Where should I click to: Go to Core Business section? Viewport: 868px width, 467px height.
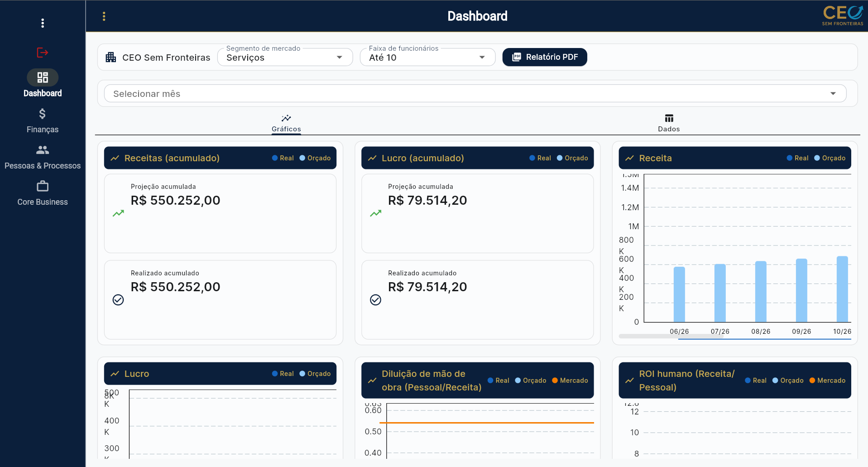click(x=43, y=193)
